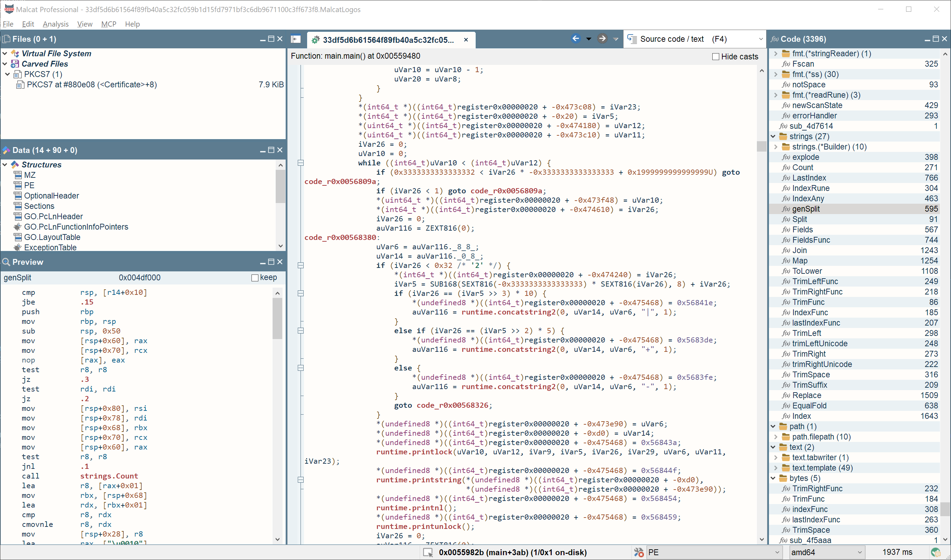Expand the text.template (49) folder

(776, 468)
